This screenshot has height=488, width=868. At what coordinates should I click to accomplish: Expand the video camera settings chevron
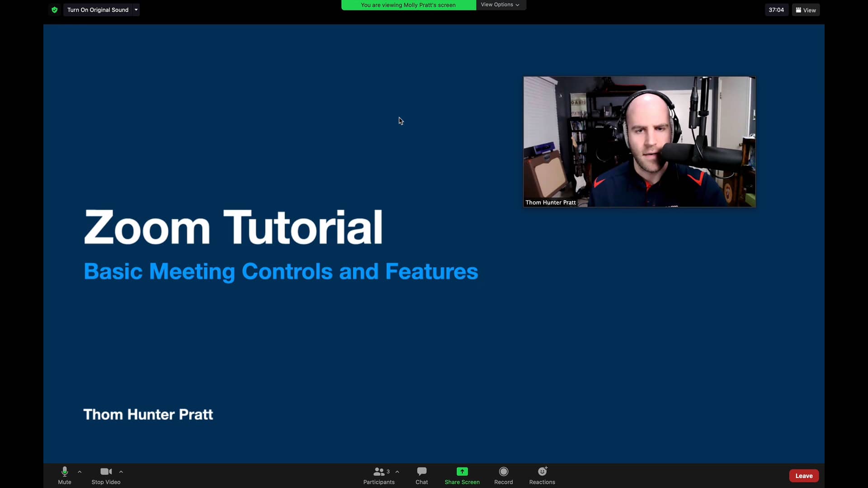point(121,472)
